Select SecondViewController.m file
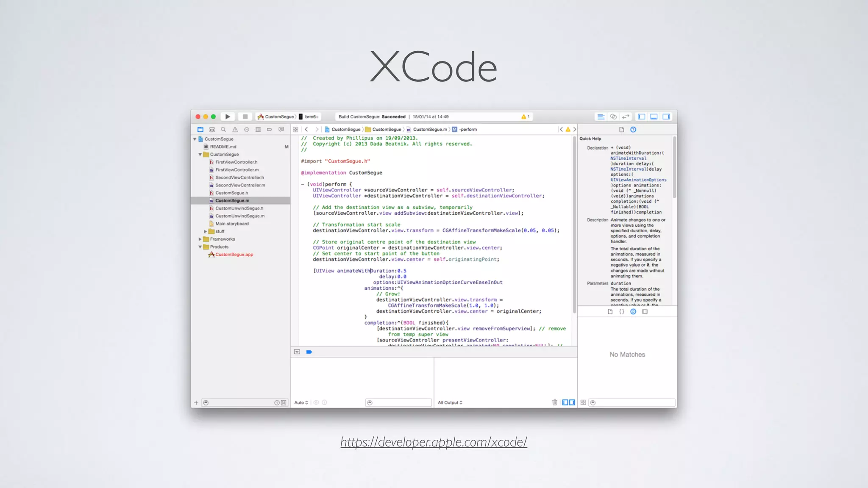Viewport: 868px width, 488px height. coord(240,185)
